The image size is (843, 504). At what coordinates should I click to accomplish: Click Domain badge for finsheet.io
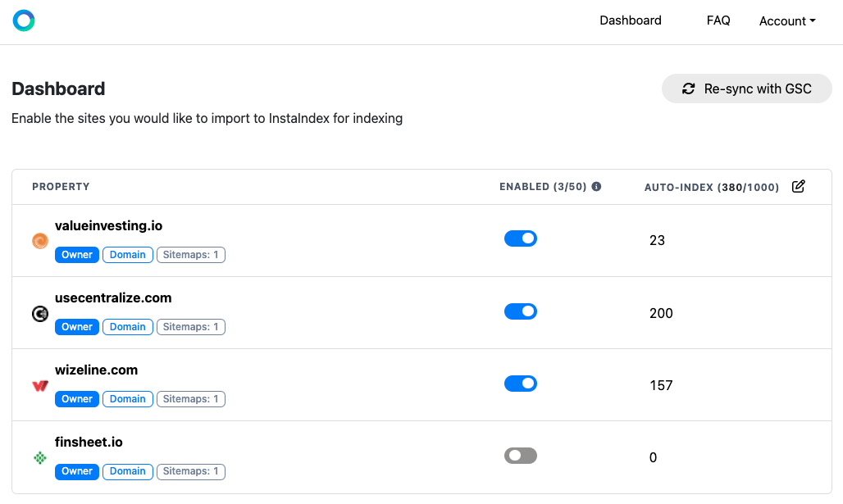[127, 471]
